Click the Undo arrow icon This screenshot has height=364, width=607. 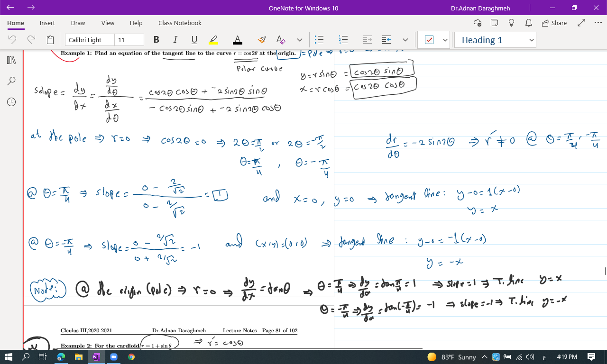(x=13, y=40)
